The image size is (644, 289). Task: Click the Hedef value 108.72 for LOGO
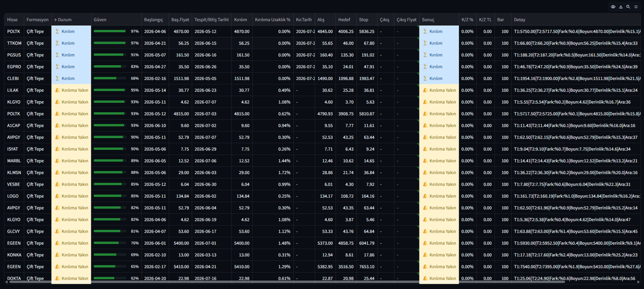(346, 196)
